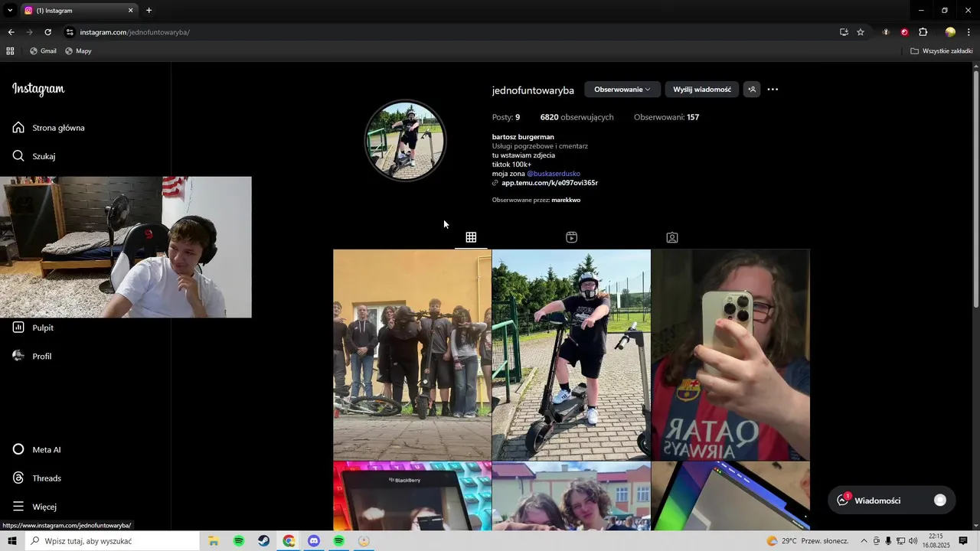
Task: Open group photo post thumbnail
Action: tap(412, 354)
